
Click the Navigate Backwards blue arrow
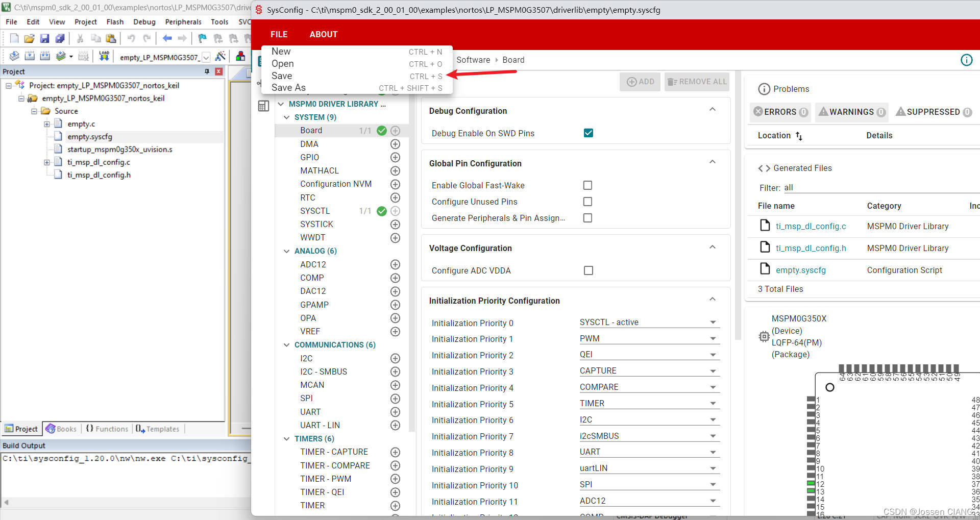point(167,38)
